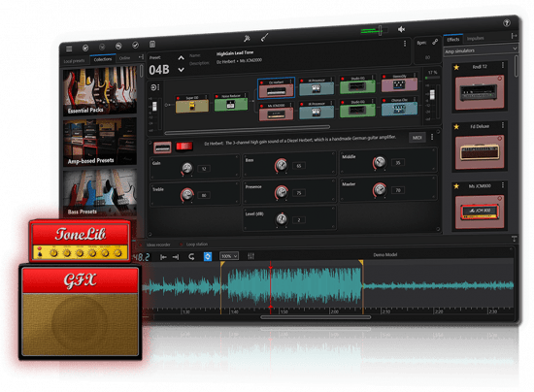Image resolution: width=534 pixels, height=392 pixels.
Task: Open the Bass Presets collection
Action: click(100, 193)
